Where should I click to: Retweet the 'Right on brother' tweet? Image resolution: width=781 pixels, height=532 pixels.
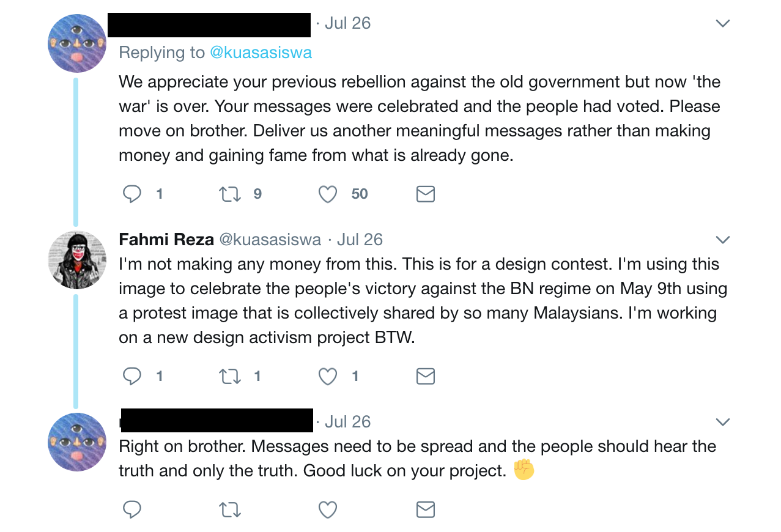pos(230,509)
